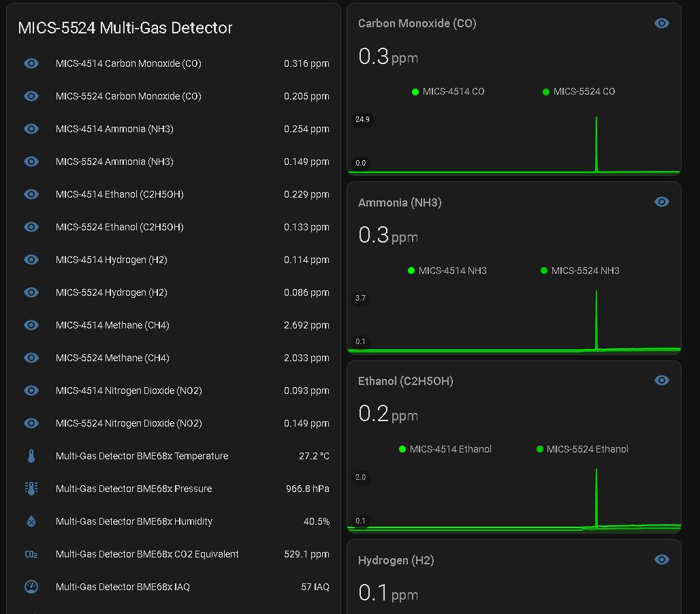Toggle MICS-4514 CO series in legend
Image resolution: width=700 pixels, height=614 pixels.
pos(448,91)
